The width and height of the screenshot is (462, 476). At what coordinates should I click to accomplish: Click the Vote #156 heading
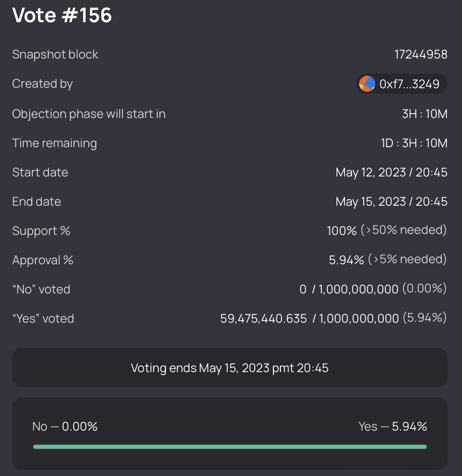pos(62,15)
